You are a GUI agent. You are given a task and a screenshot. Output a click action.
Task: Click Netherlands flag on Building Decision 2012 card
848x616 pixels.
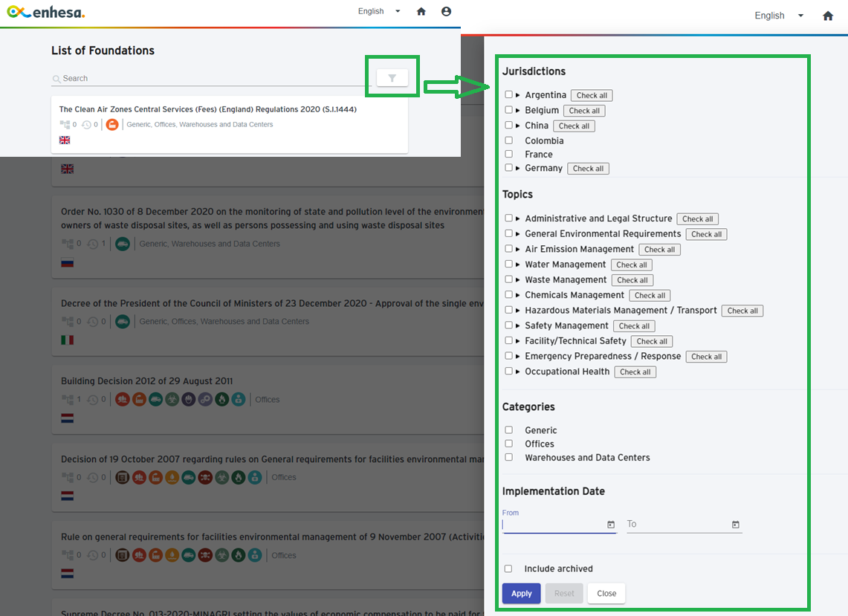click(67, 418)
